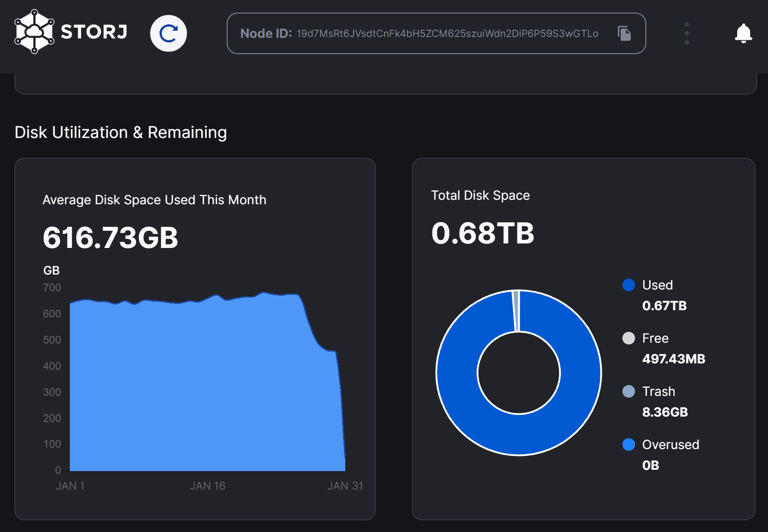Open notifications with the bell icon
Image resolution: width=768 pixels, height=532 pixels.
(743, 33)
